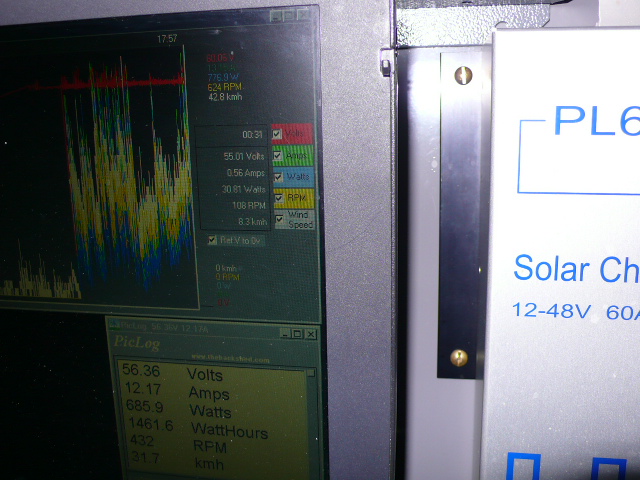Disable the Watts trace checkbox
The width and height of the screenshot is (640, 480).
point(278,176)
